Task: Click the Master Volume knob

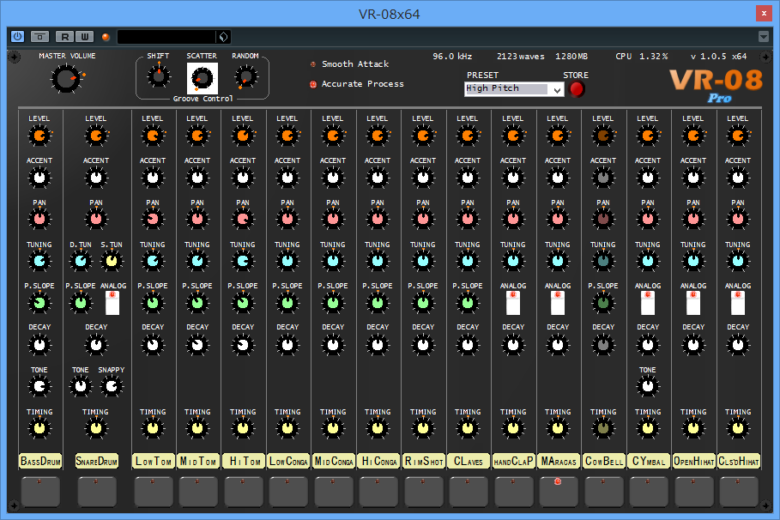Action: pyautogui.click(x=66, y=79)
